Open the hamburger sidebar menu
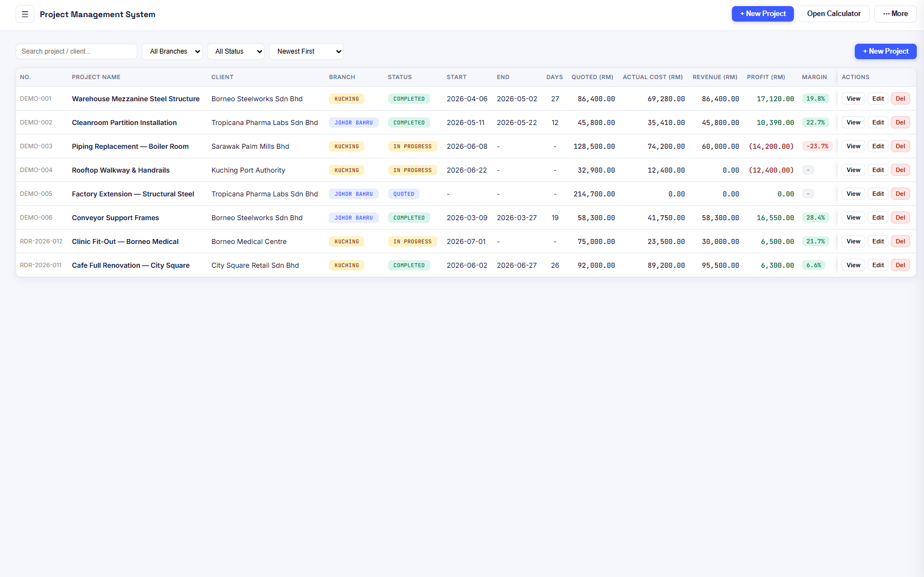Image resolution: width=924 pixels, height=577 pixels. 25,14
